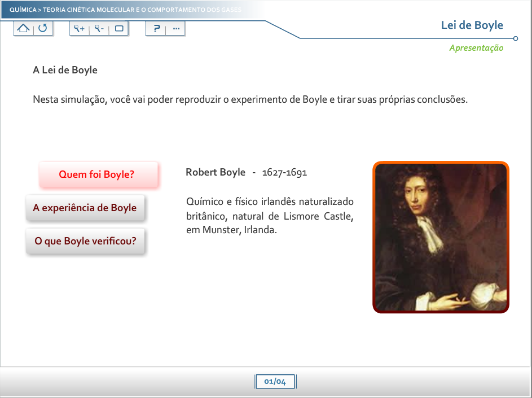Viewport: 532px width, 398px height.
Task: Click the 'Lei de Boyle' title
Action: pos(472,25)
